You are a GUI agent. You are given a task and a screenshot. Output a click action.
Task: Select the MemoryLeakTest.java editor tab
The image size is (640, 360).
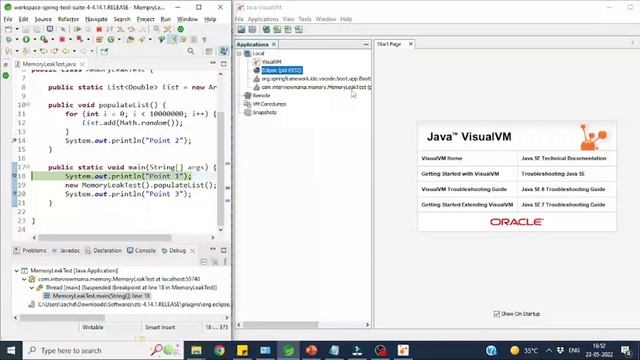point(49,64)
